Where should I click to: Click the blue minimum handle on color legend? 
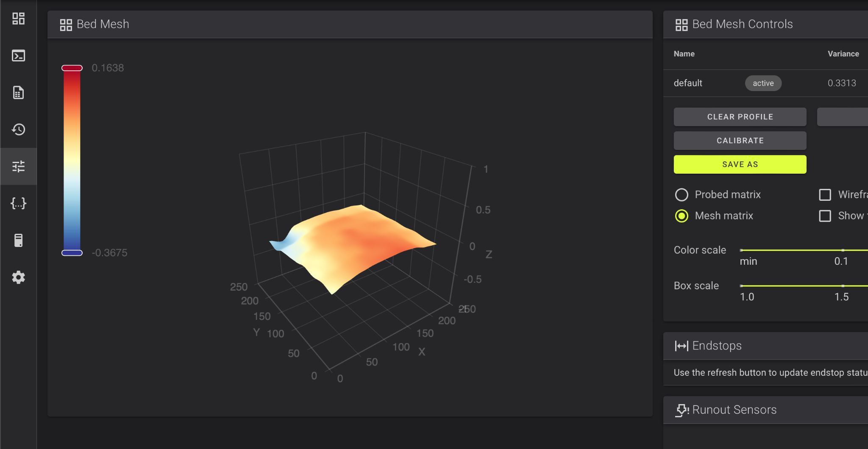click(72, 253)
